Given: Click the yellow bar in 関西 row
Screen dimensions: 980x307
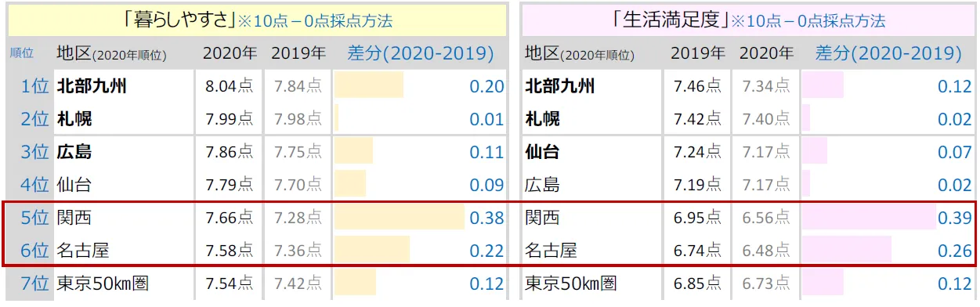Looking at the screenshot, I should tap(400, 218).
